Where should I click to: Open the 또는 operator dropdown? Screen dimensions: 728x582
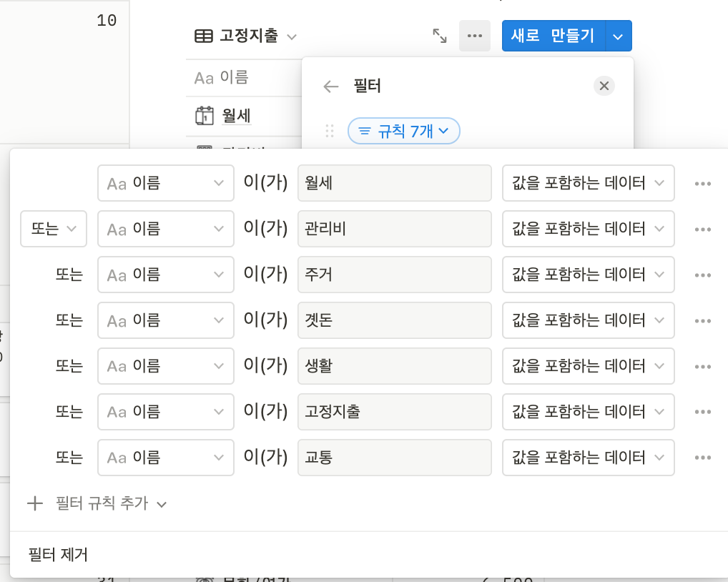(54, 229)
